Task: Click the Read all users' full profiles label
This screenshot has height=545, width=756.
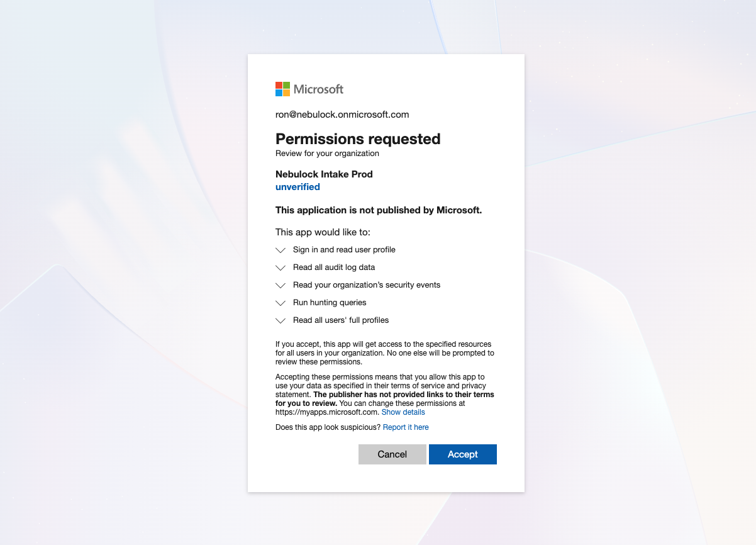Action: [341, 320]
